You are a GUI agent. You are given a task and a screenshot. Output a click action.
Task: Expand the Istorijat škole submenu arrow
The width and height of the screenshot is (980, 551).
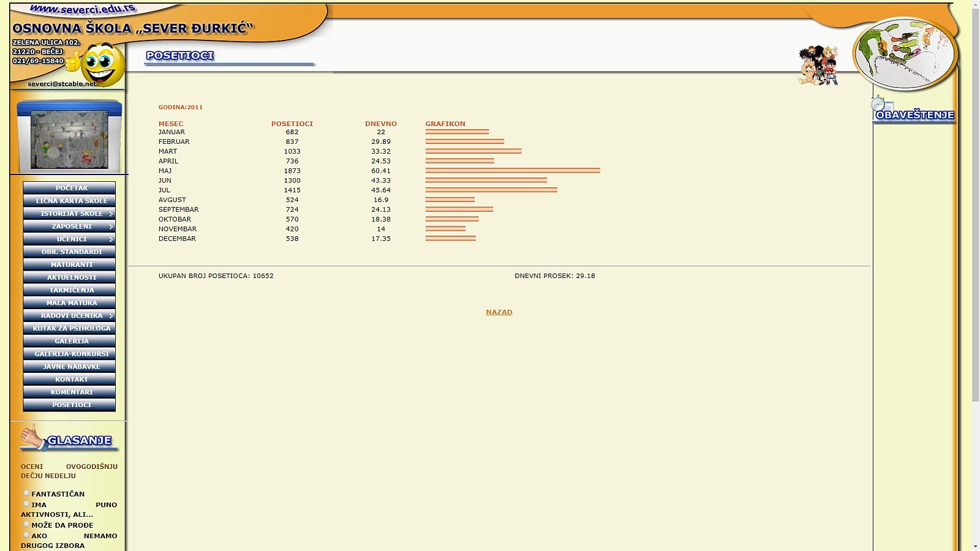click(111, 214)
